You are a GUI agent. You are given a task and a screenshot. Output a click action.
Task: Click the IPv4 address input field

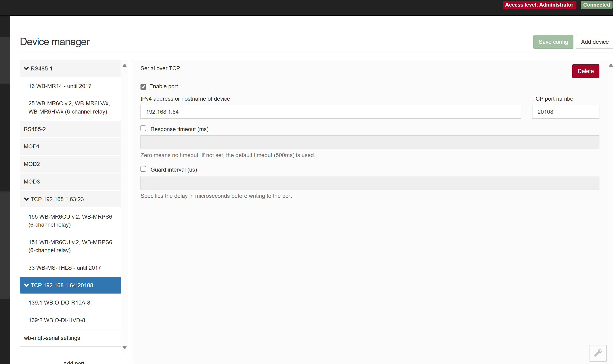pos(330,112)
